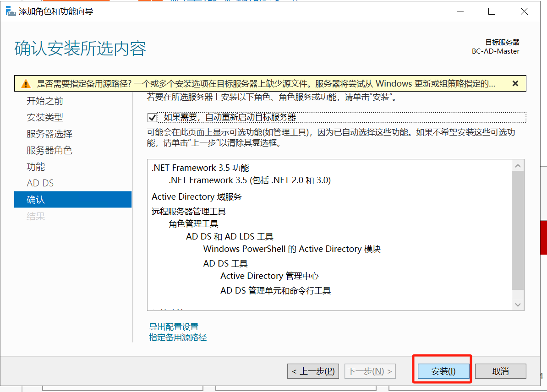Go to Features step
This screenshot has height=392, width=547.
click(36, 167)
